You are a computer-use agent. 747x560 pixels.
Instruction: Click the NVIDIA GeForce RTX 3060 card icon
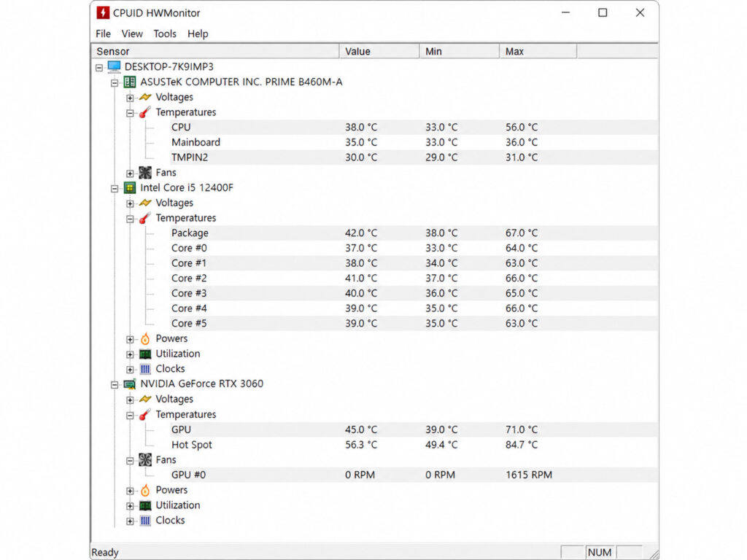[x=130, y=384]
